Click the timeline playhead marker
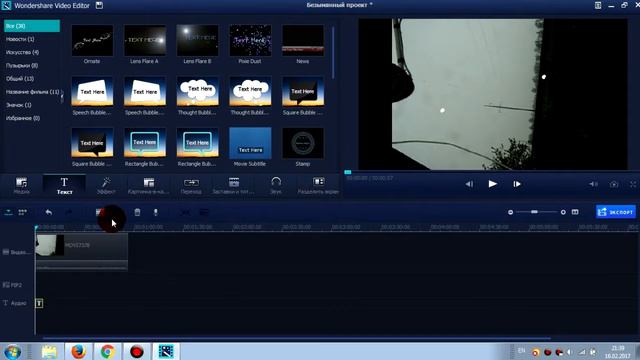This screenshot has height=360, width=640. point(36,227)
